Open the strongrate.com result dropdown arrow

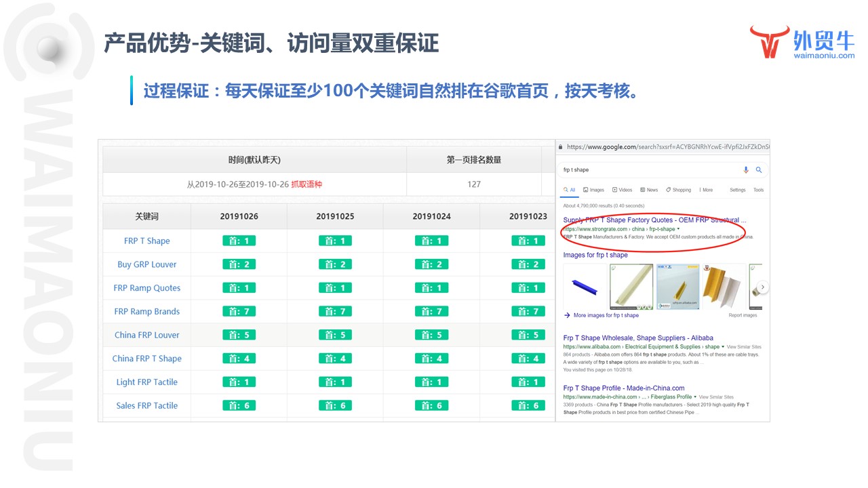pyautogui.click(x=678, y=229)
